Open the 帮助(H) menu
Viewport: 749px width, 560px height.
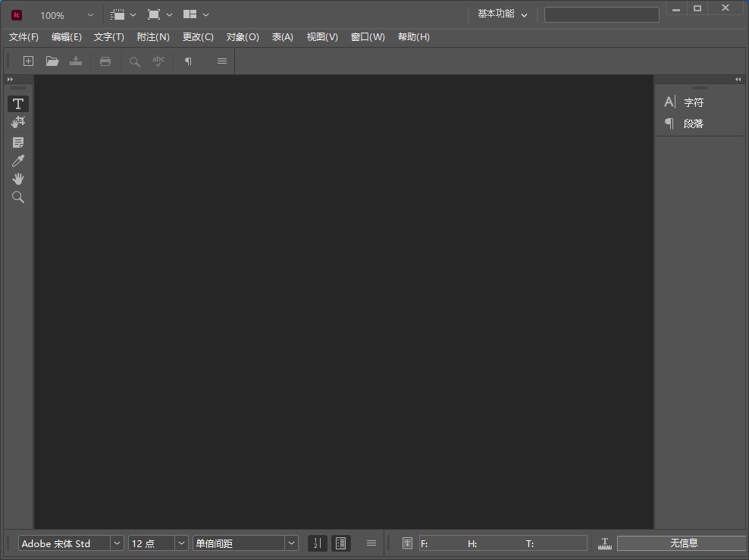tap(414, 37)
